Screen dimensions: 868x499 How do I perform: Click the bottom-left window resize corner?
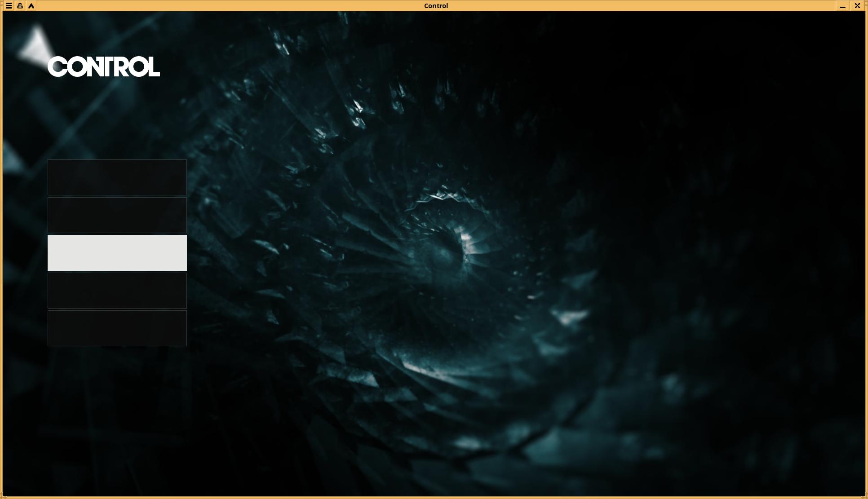point(2,497)
